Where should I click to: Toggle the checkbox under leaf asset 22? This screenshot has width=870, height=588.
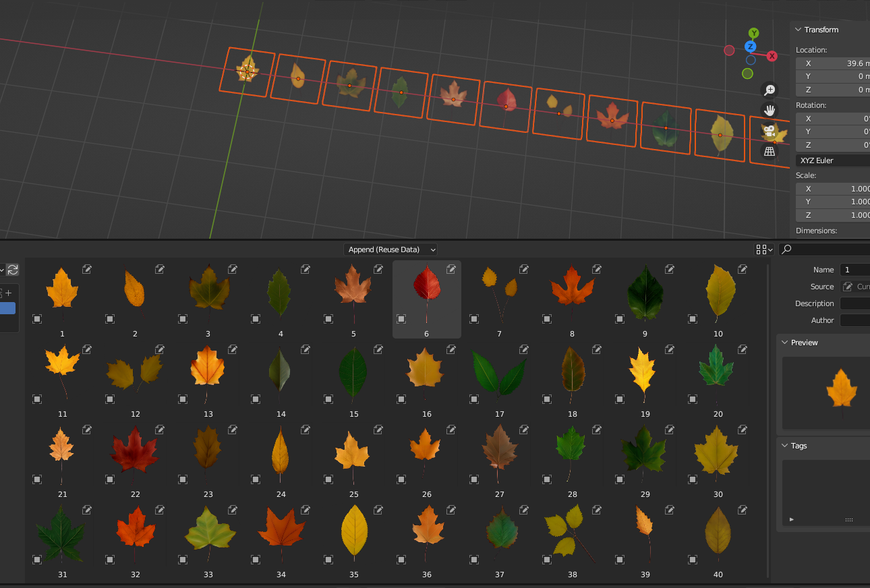(110, 479)
